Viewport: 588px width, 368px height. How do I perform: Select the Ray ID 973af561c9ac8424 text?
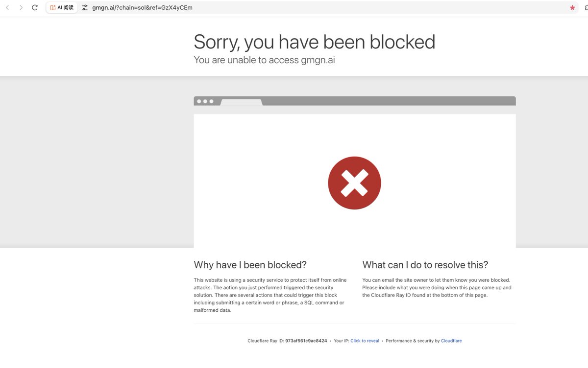pyautogui.click(x=306, y=341)
